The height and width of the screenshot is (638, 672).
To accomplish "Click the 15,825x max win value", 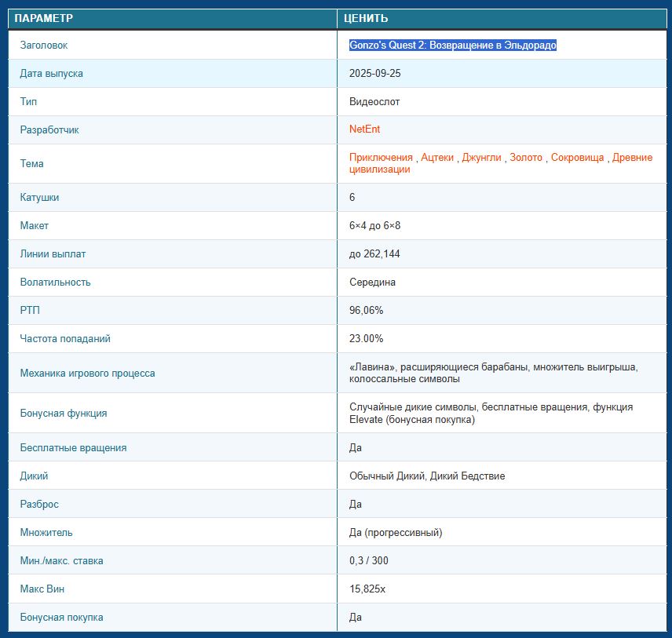I will coord(368,589).
